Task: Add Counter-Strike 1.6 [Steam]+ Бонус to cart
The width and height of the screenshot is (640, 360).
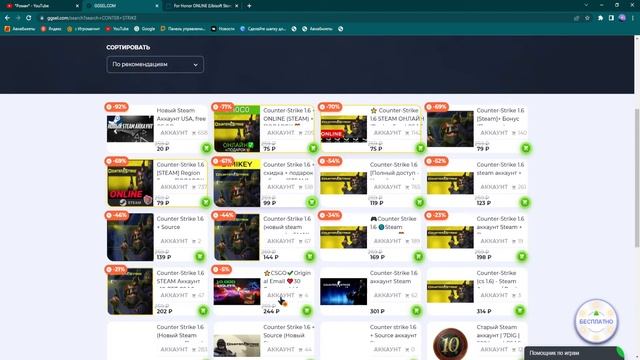Action: [x=526, y=148]
